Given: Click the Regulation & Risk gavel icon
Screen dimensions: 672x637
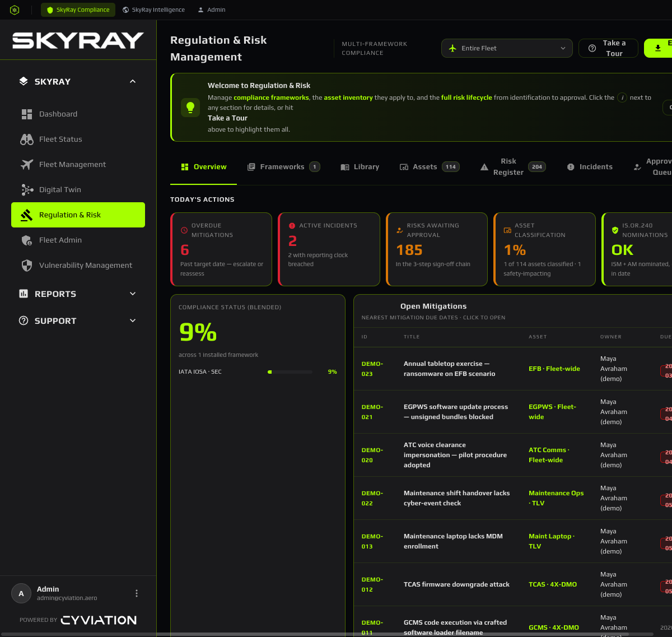Looking at the screenshot, I should 27,215.
